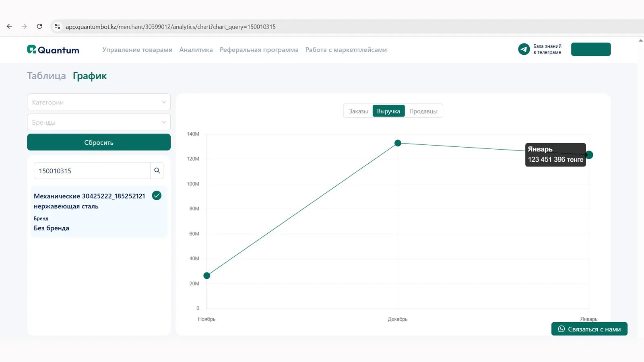The image size is (644, 362).
Task: Click the product search input field
Action: (x=92, y=171)
